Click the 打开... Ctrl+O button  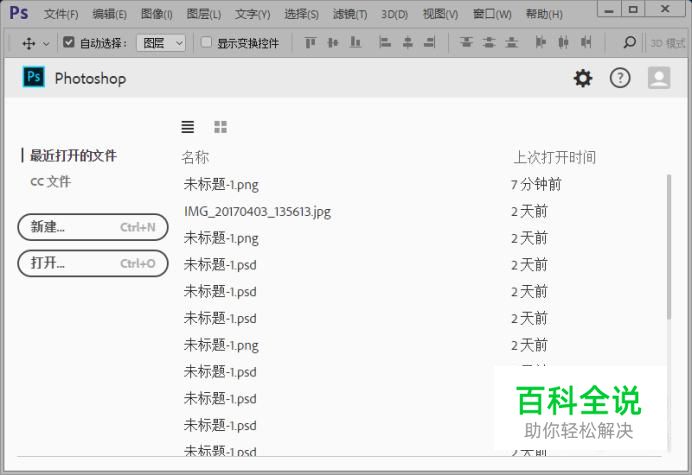(93, 263)
